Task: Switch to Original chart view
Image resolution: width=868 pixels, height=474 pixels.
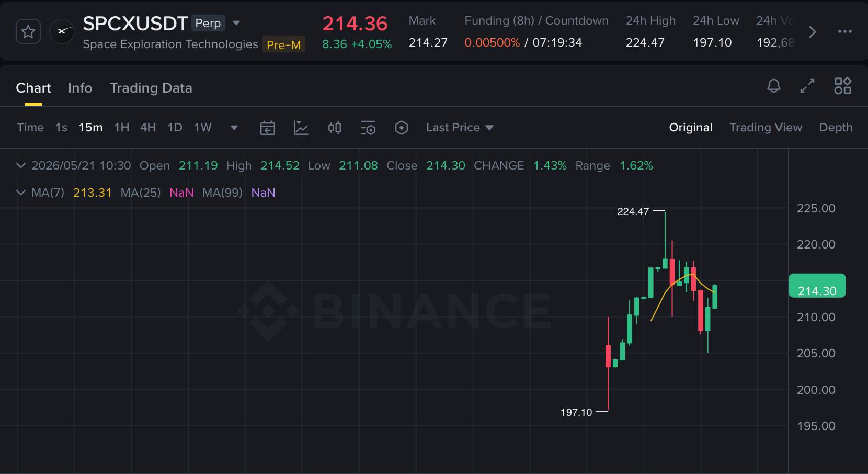Action: pyautogui.click(x=691, y=127)
